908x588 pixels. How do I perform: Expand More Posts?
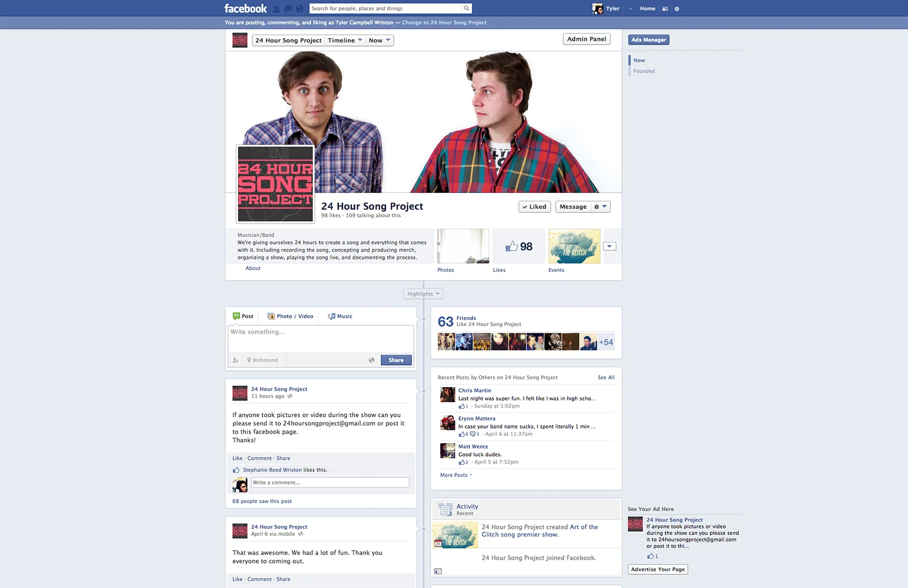pyautogui.click(x=456, y=475)
